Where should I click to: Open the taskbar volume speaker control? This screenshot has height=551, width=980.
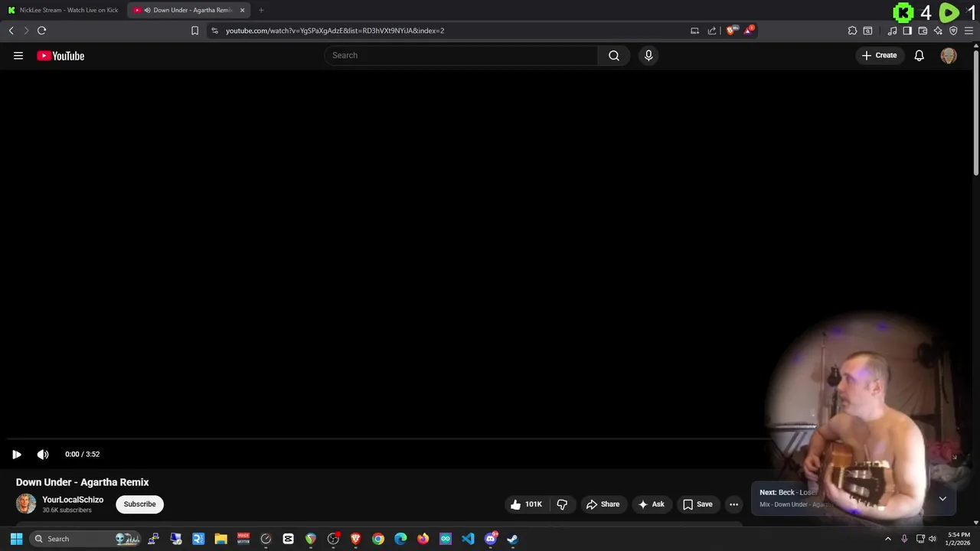pos(932,539)
